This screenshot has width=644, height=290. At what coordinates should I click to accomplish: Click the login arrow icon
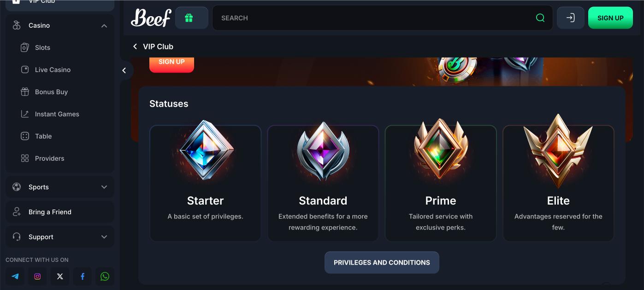(570, 18)
